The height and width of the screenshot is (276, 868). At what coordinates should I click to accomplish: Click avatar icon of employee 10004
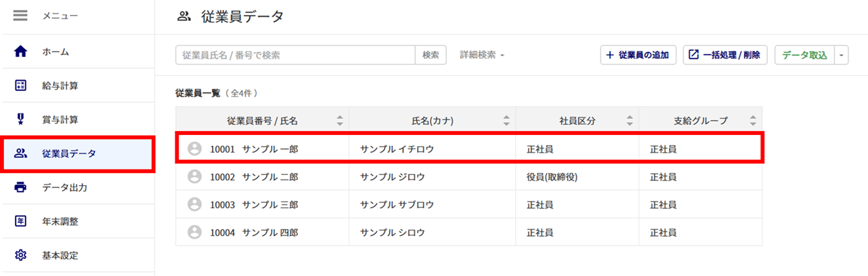click(x=194, y=232)
